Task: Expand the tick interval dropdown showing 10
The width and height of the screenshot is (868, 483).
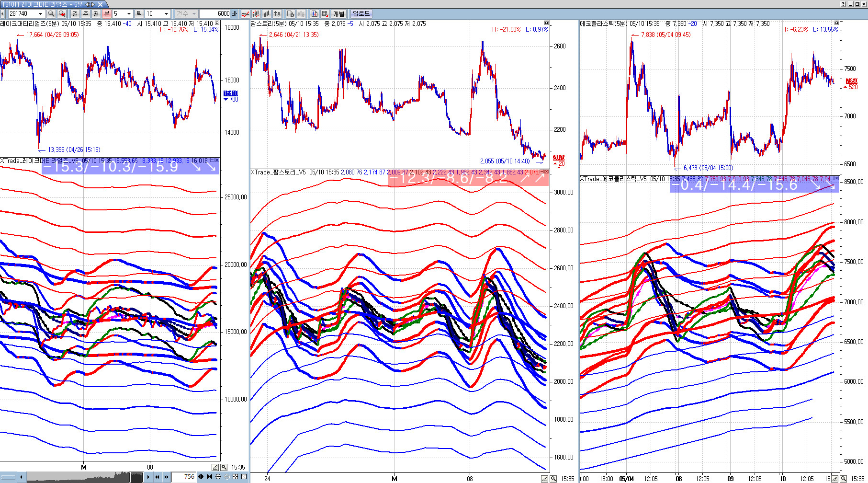Action: 166,14
